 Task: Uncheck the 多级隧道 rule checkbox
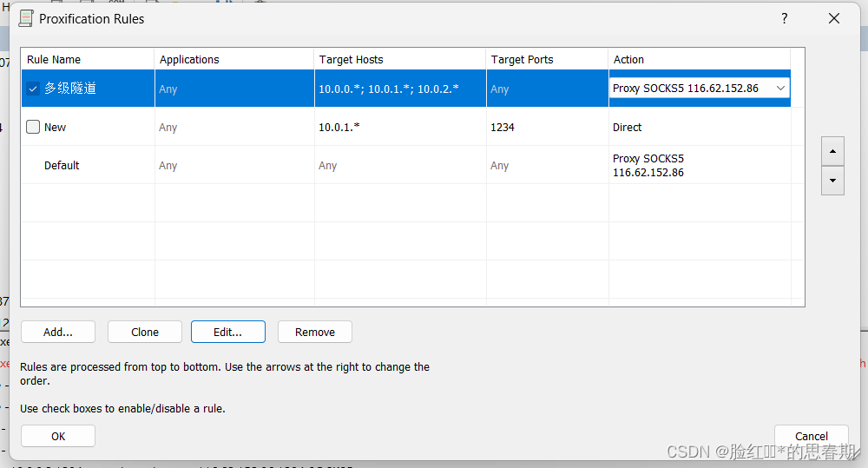(33, 89)
